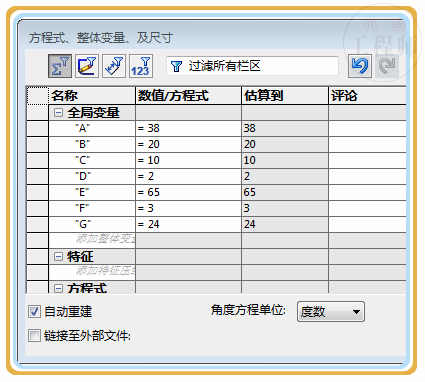The height and width of the screenshot is (382, 425).
Task: Collapse the 方程式 section
Action: tap(58, 288)
